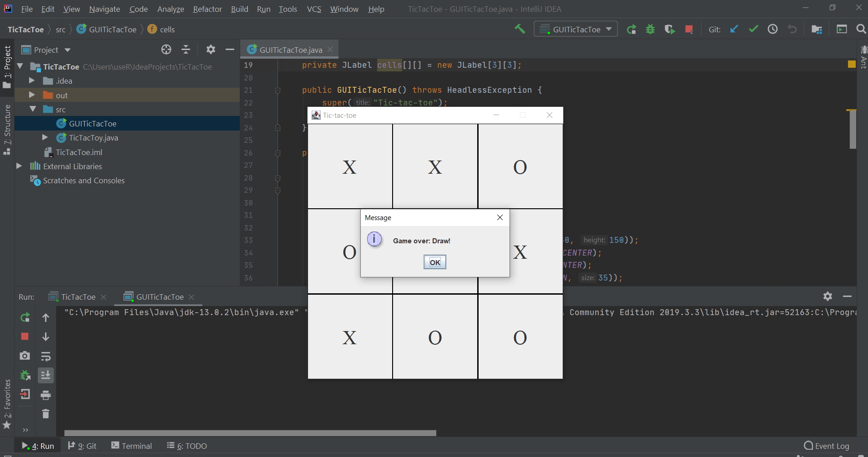The height and width of the screenshot is (457, 868).
Task: Open the 9: Git tool window
Action: [82, 446]
